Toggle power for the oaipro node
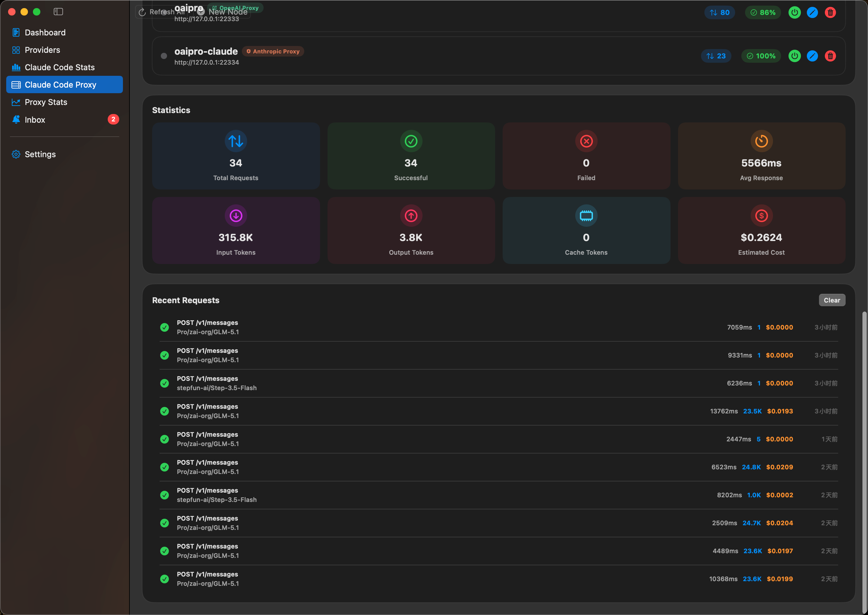868x615 pixels. coord(794,12)
